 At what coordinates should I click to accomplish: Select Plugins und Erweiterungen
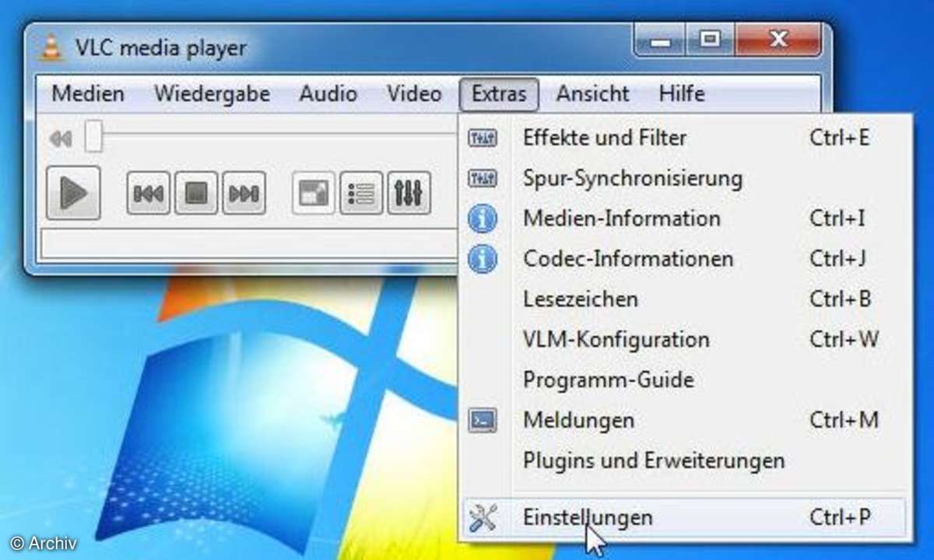pos(685,460)
